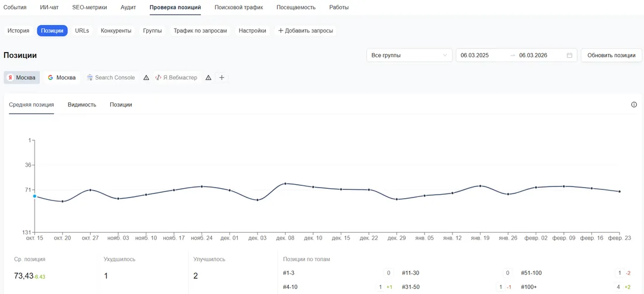Click the #1-3 top positions row
This screenshot has width=644, height=294.
[x=338, y=273]
